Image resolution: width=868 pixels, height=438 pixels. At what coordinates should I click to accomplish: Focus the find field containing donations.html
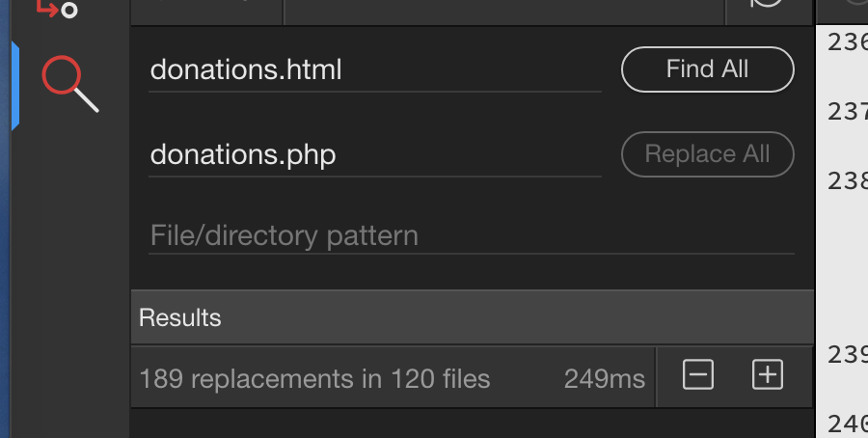pos(375,70)
